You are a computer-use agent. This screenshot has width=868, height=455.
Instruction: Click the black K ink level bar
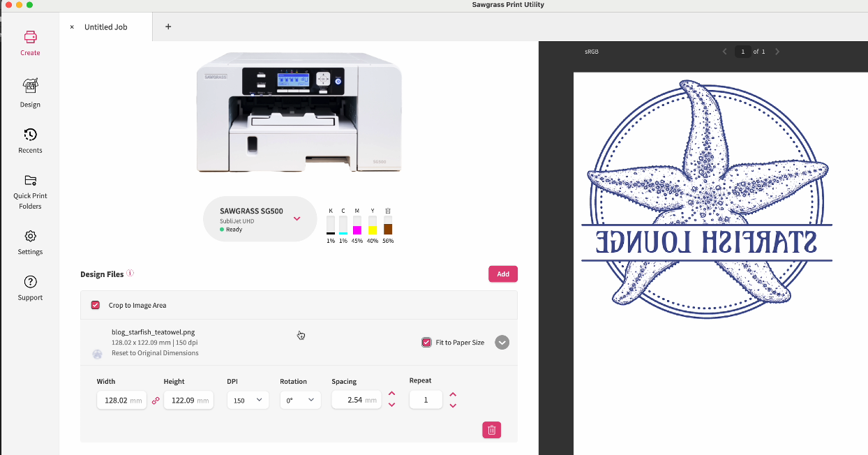click(331, 225)
